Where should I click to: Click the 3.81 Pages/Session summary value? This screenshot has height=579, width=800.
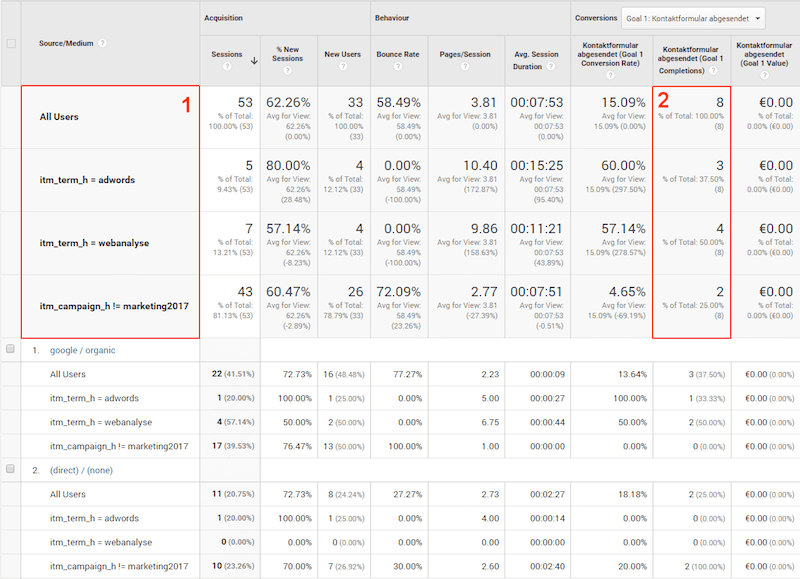484,103
